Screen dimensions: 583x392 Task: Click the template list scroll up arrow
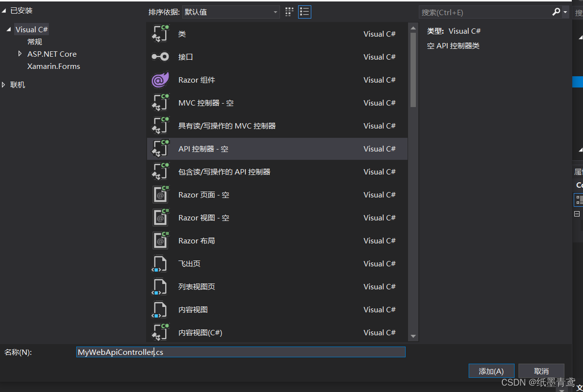(413, 28)
